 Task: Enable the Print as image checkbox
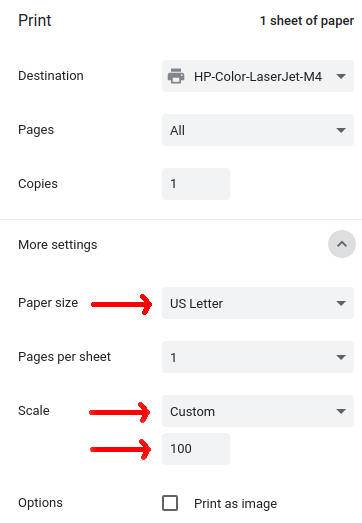170,503
